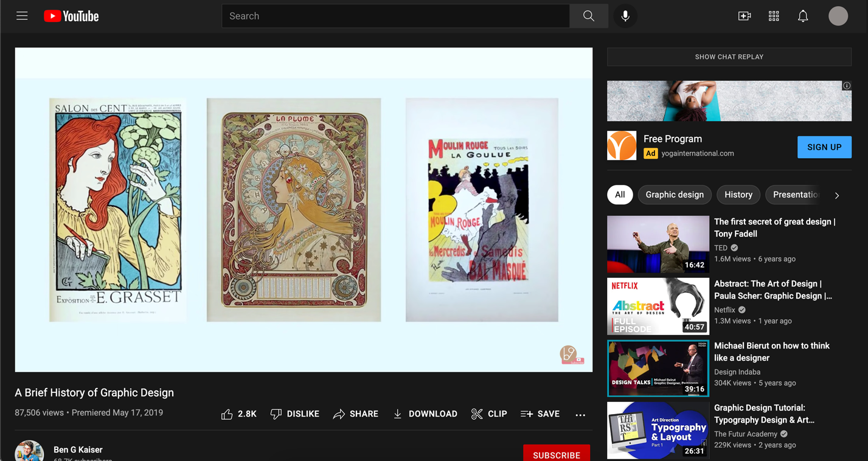This screenshot has width=868, height=461.
Task: Share the video
Action: (356, 414)
